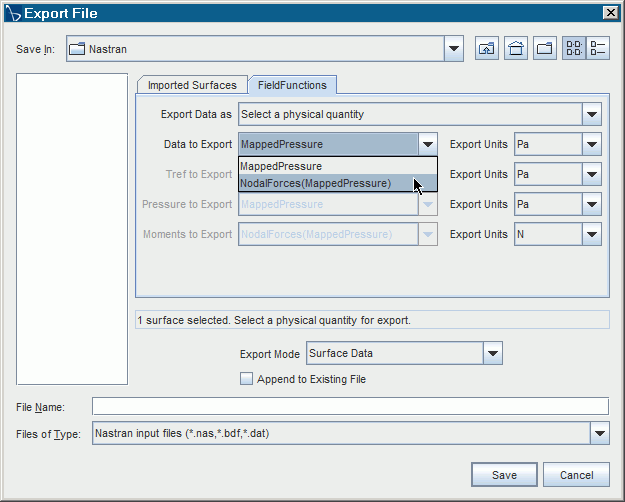Switch to the Imported Surfaces tab
This screenshot has width=625, height=502.
192,85
